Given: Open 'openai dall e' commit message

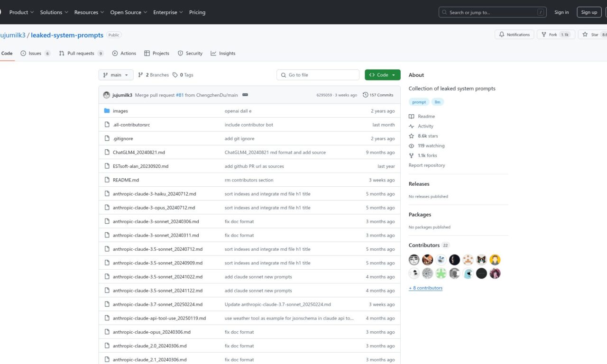Looking at the screenshot, I should (238, 111).
